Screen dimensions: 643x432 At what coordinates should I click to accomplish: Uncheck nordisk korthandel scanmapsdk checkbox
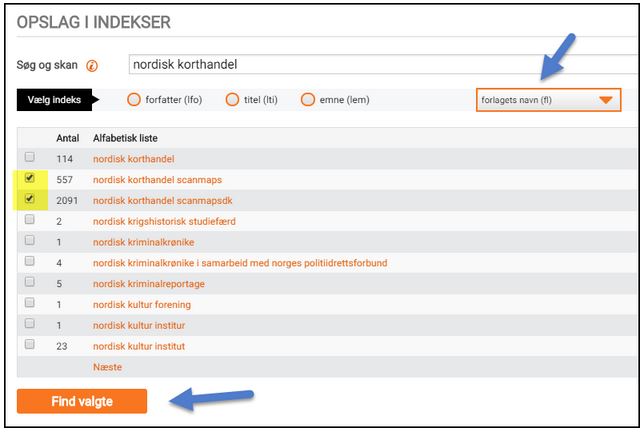tap(30, 199)
